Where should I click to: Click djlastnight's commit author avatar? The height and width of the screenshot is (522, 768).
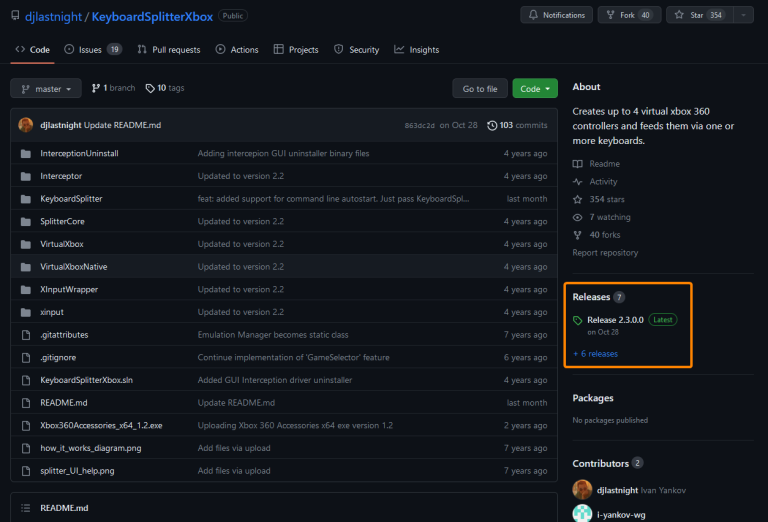point(26,125)
